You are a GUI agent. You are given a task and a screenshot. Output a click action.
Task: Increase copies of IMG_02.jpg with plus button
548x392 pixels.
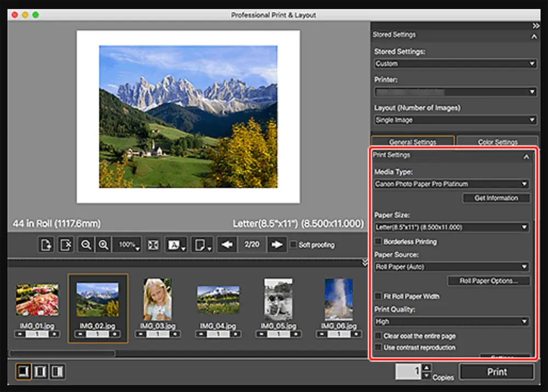tap(115, 335)
